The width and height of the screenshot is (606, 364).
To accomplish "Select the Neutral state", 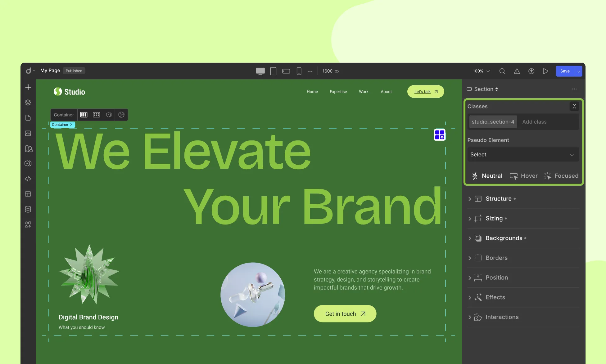I will (x=487, y=176).
